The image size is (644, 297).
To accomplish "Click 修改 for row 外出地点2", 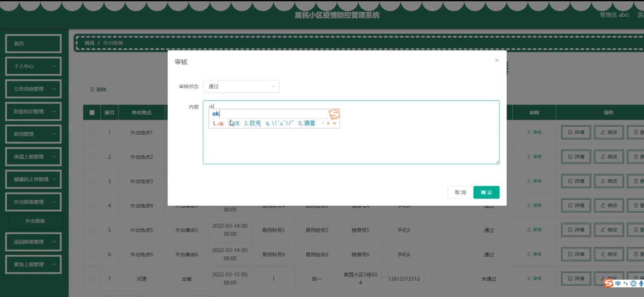I will pos(609,157).
